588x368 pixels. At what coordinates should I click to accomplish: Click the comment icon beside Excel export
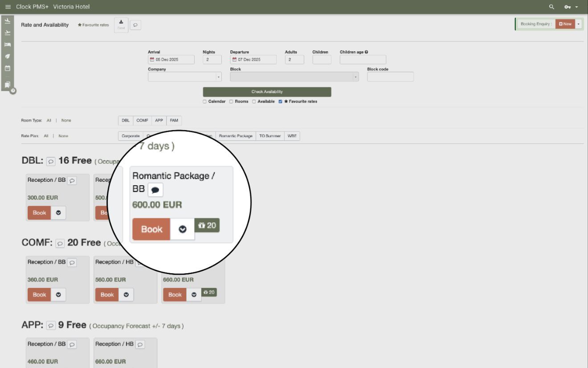[x=135, y=25]
